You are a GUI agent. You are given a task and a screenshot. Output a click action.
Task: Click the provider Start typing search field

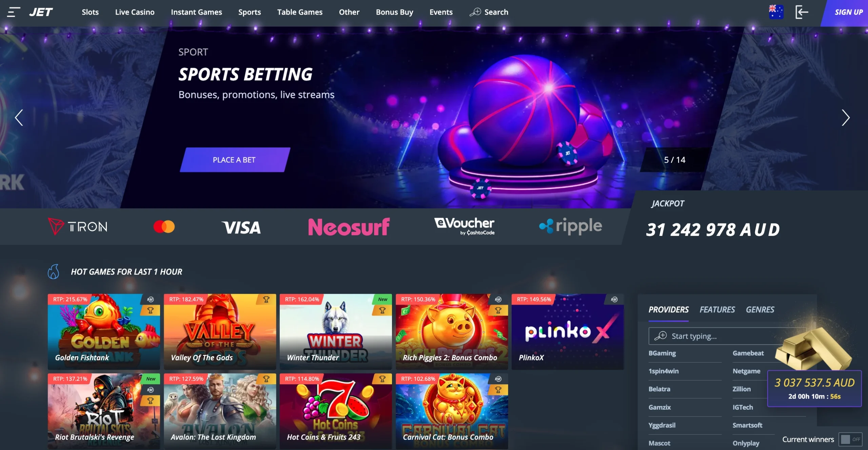pyautogui.click(x=727, y=336)
